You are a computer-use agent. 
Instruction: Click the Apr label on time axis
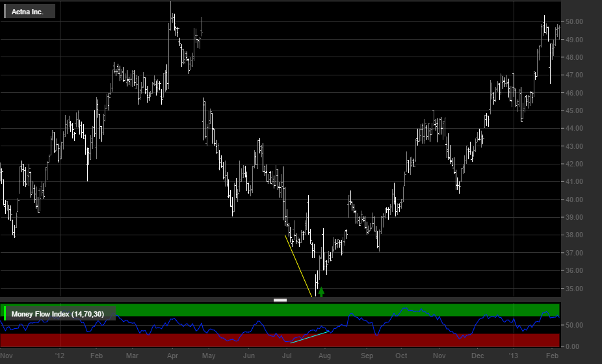point(172,356)
